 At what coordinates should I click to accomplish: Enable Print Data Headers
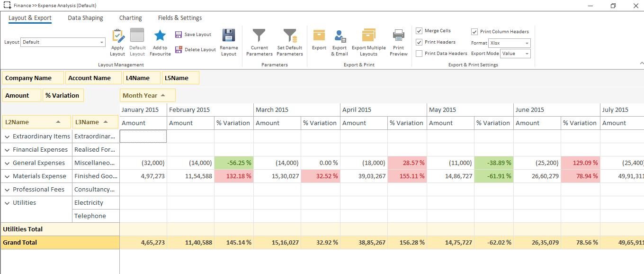pos(419,53)
